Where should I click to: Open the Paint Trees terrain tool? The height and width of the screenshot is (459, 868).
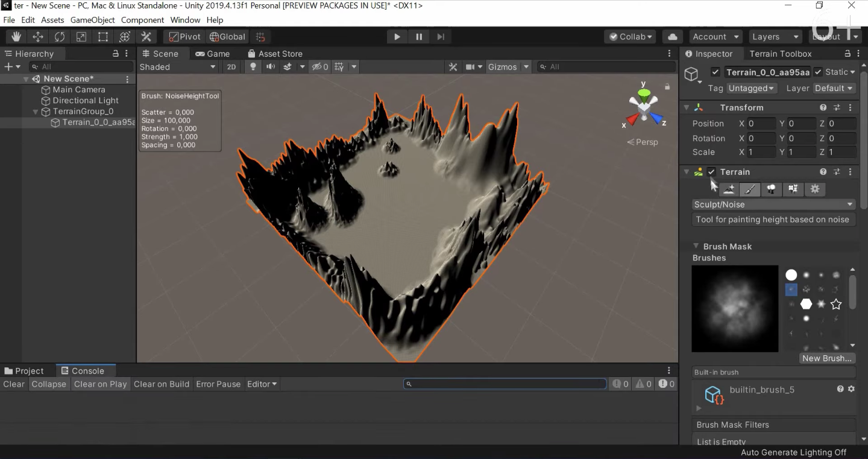click(x=771, y=189)
